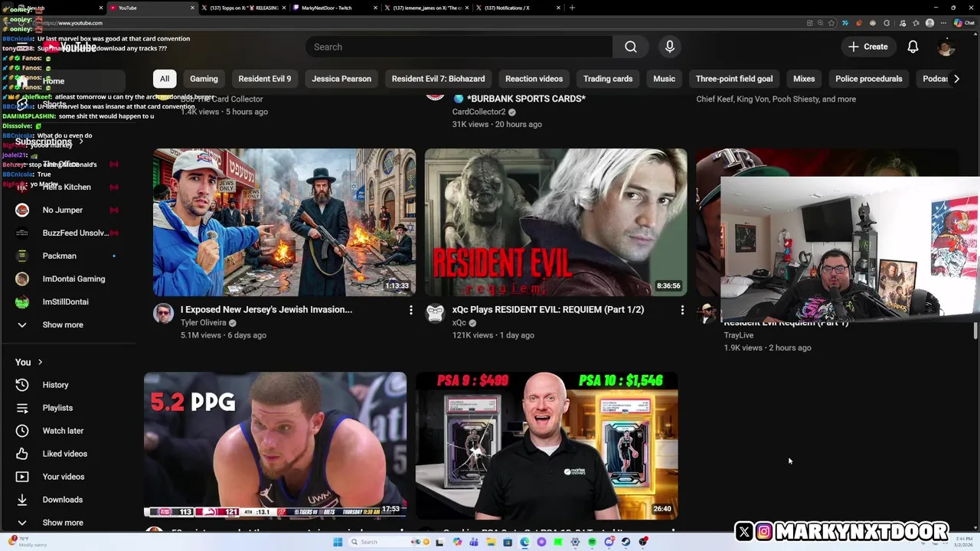Screen dimensions: 980x551
Task: Select the Music filter chip
Action: point(664,79)
